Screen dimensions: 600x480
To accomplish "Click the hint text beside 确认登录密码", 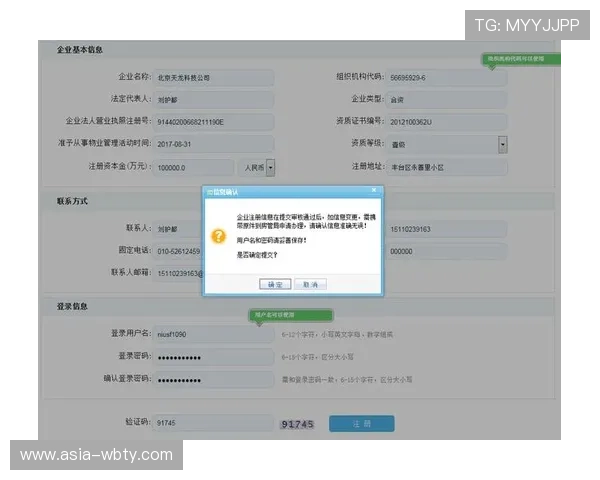I will pyautogui.click(x=347, y=380).
